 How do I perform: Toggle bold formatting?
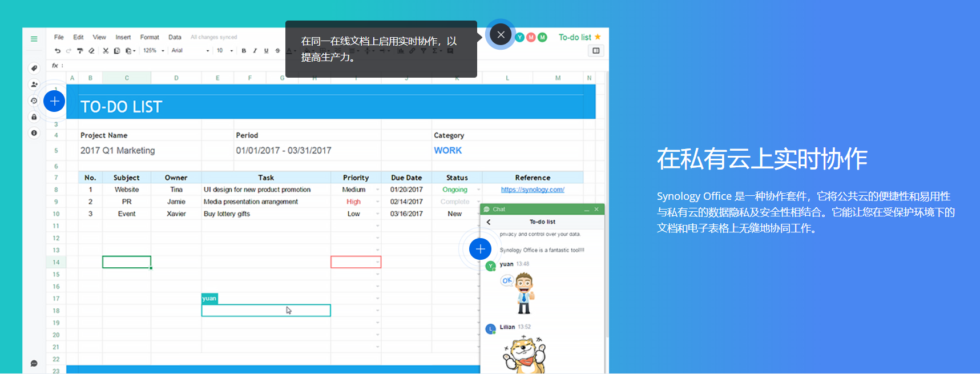(244, 51)
